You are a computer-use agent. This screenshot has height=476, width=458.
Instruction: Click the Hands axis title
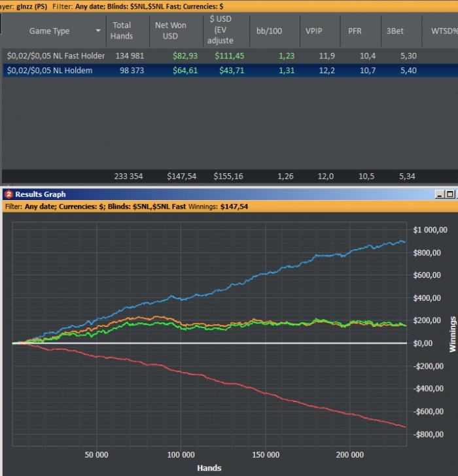(x=209, y=467)
